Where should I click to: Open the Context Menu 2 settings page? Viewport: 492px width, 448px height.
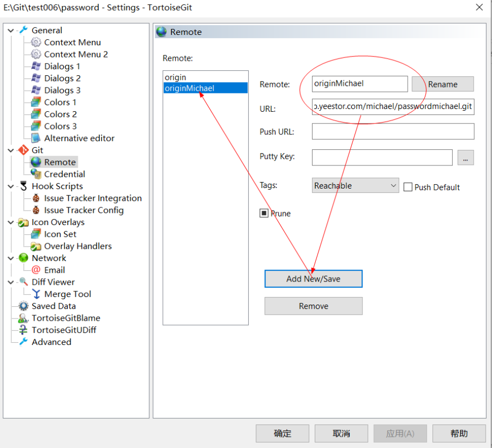[x=76, y=54]
